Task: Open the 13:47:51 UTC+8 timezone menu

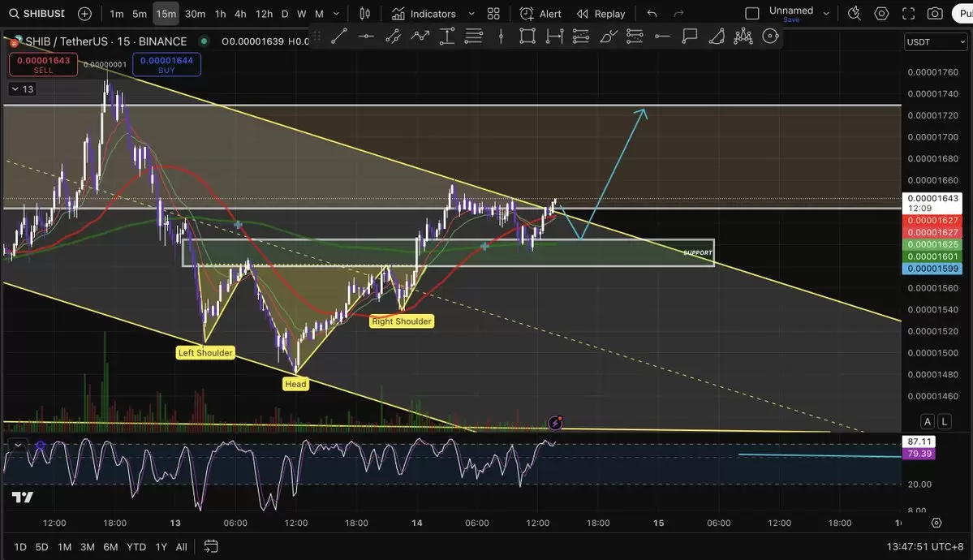Action: point(924,547)
